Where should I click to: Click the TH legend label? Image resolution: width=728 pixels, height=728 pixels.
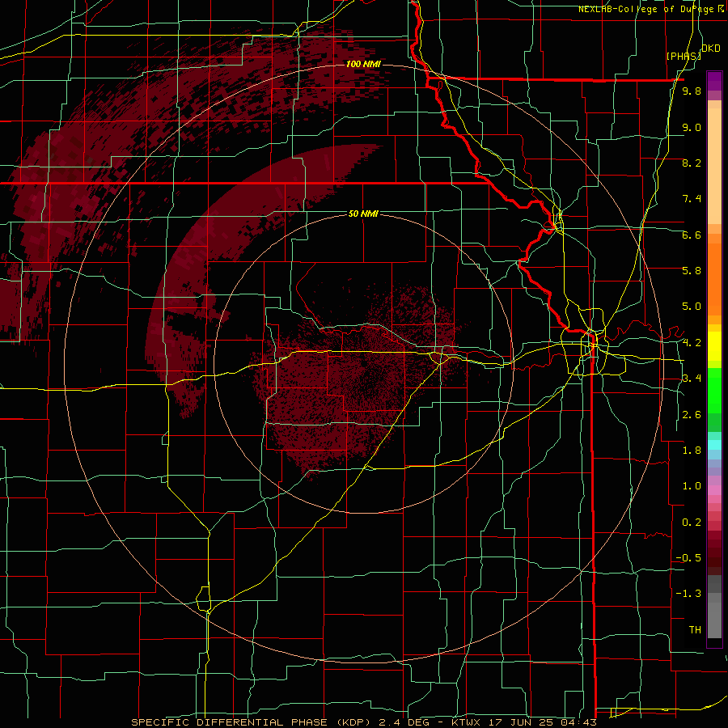(x=695, y=630)
